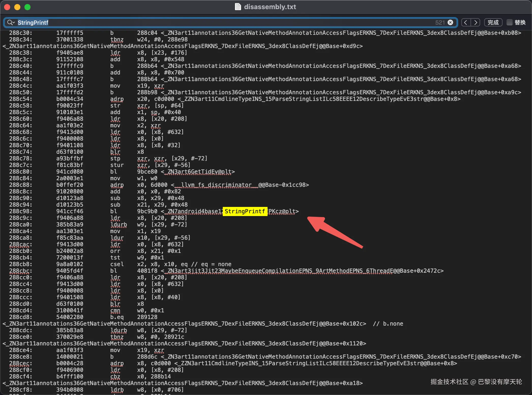
Task: Jump to next search match
Action: 475,22
